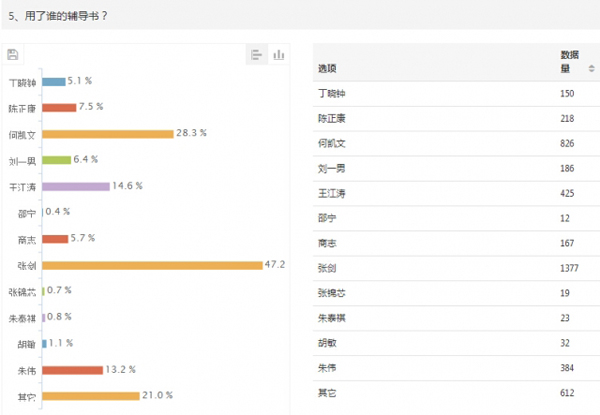Click the 陈正康 chart axis label
This screenshot has height=415, width=600.
pos(22,109)
